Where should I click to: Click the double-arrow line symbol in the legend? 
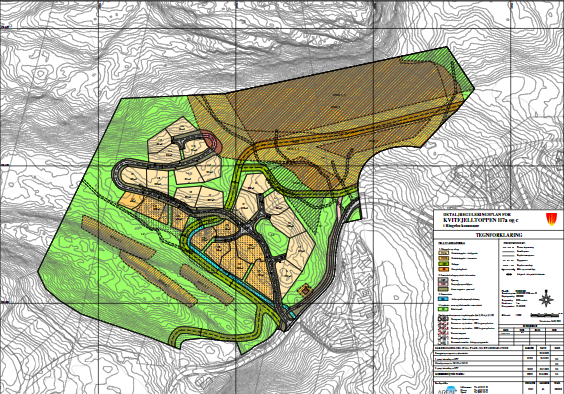(x=509, y=269)
